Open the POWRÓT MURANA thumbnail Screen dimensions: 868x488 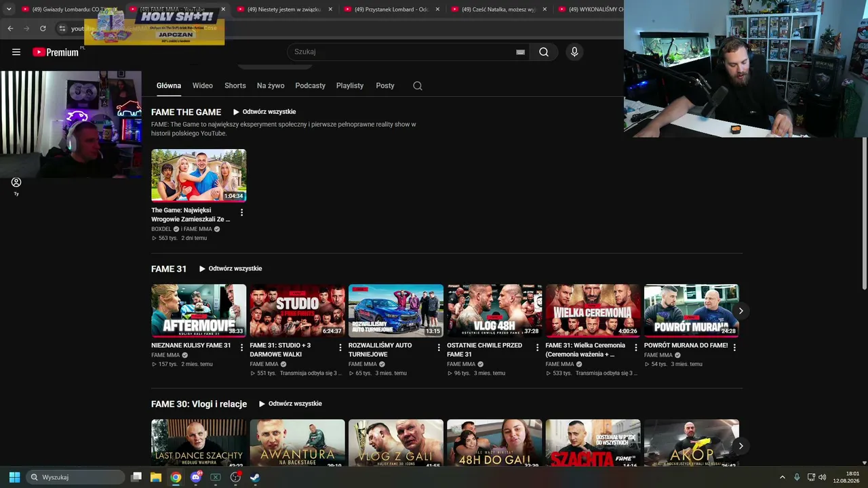(692, 310)
